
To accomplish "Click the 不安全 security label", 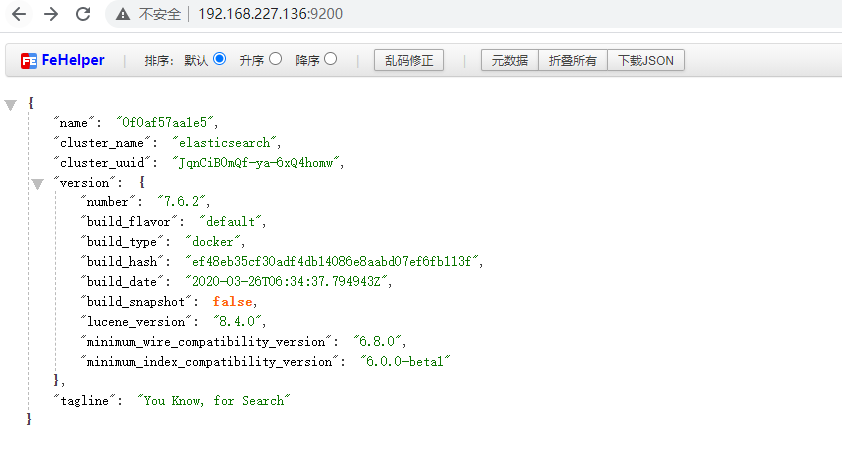I will coord(159,14).
